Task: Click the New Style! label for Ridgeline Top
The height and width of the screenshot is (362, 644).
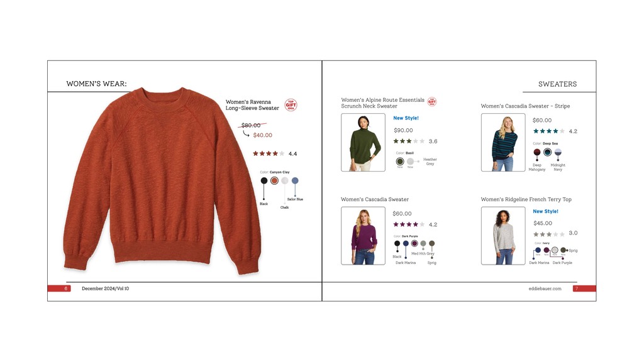Action: [545, 211]
